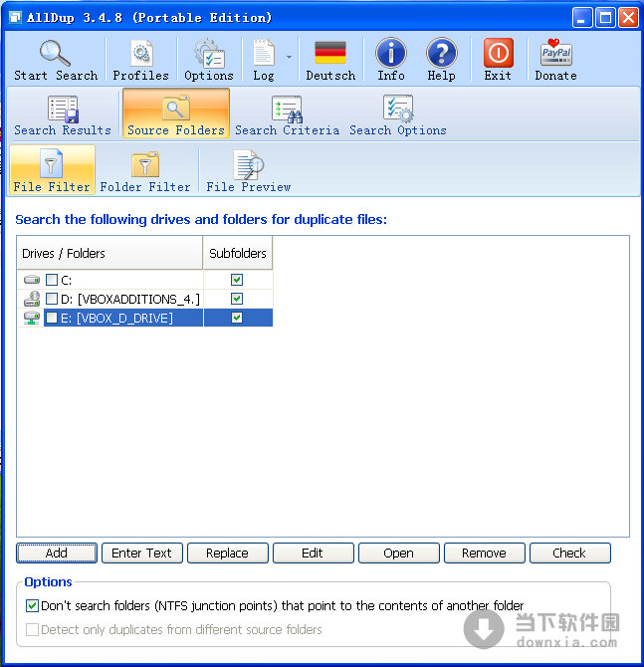The width and height of the screenshot is (644, 667).
Task: Open the Help question-mark icon
Action: point(442,53)
